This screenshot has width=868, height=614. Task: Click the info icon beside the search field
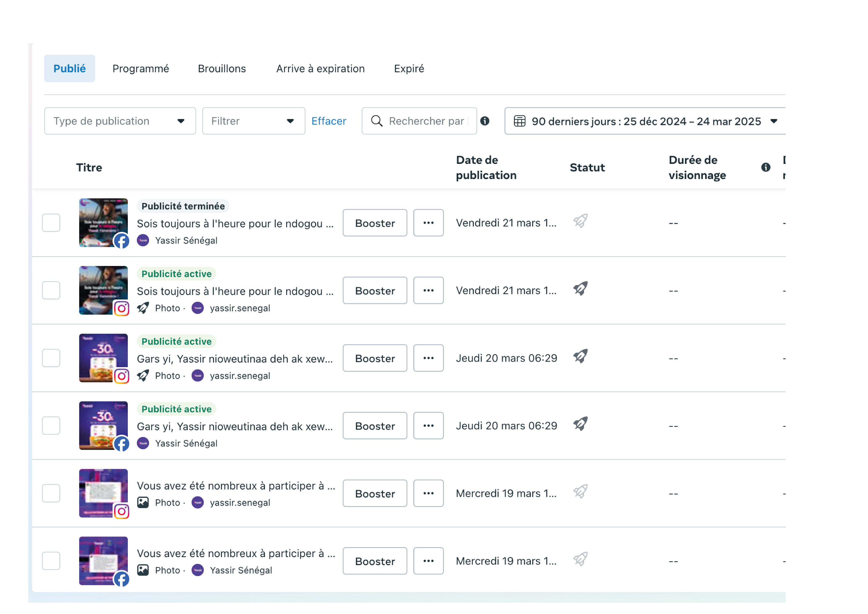tap(485, 121)
